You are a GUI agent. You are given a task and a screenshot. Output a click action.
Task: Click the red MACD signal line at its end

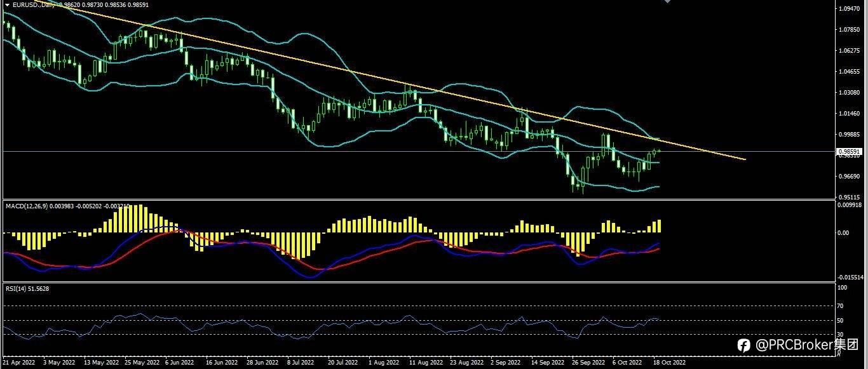point(658,249)
